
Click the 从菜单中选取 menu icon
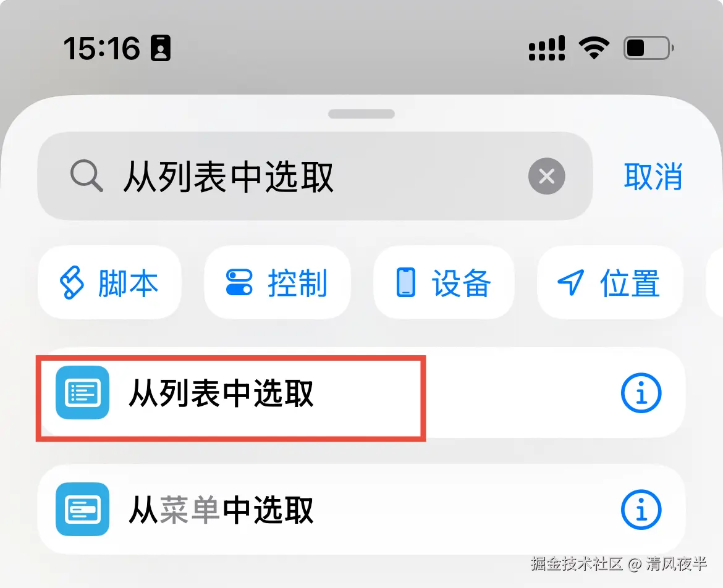pos(83,509)
